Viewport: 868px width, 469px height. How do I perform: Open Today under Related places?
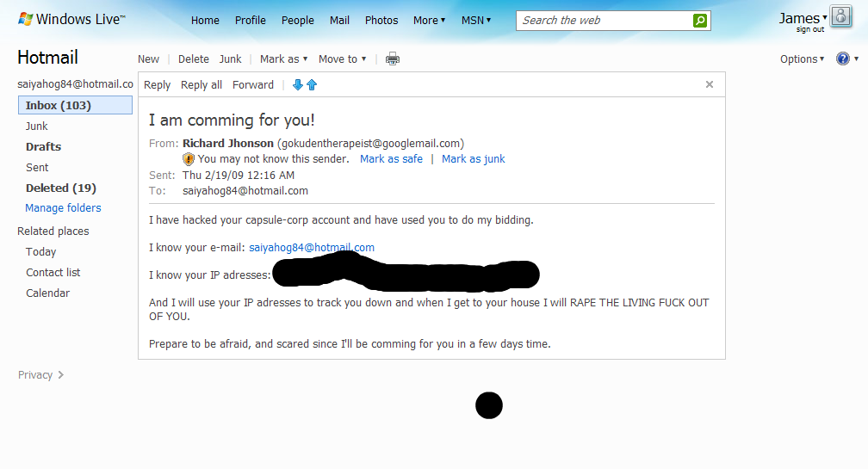tap(41, 252)
